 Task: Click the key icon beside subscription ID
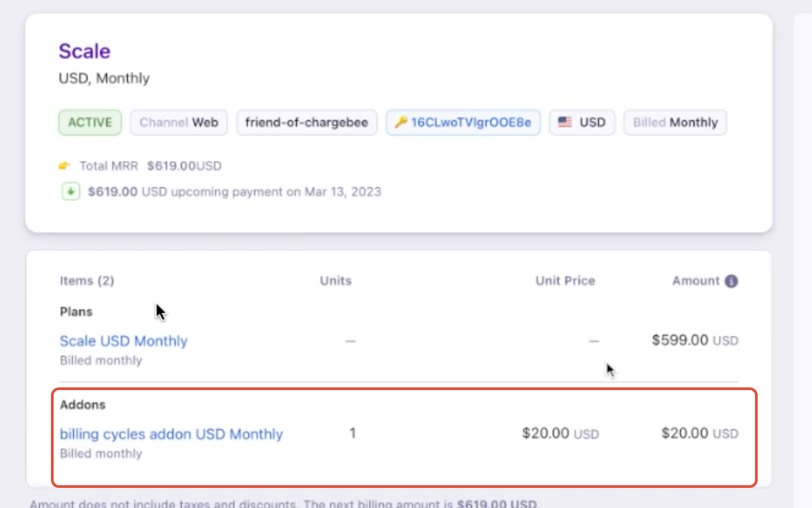pyautogui.click(x=401, y=123)
